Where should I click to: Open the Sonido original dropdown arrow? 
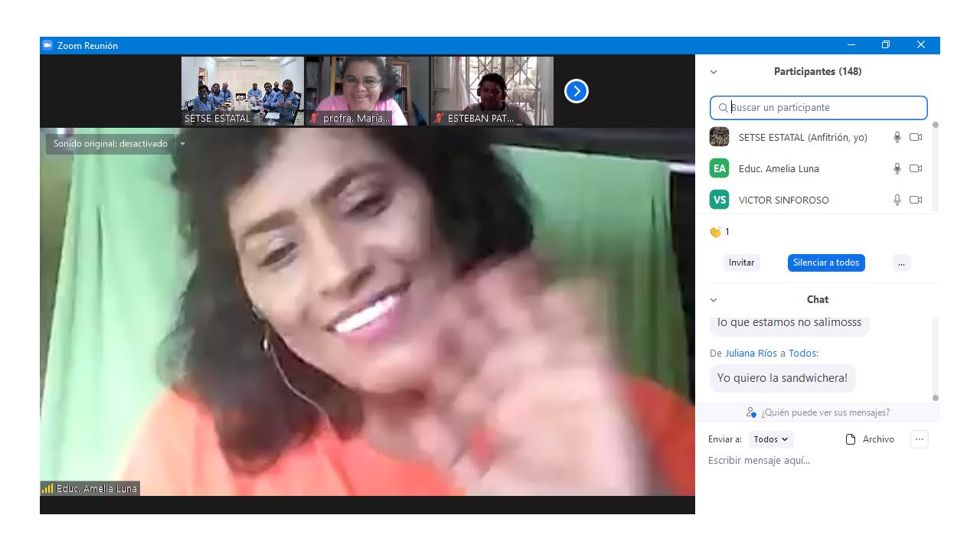click(x=182, y=144)
